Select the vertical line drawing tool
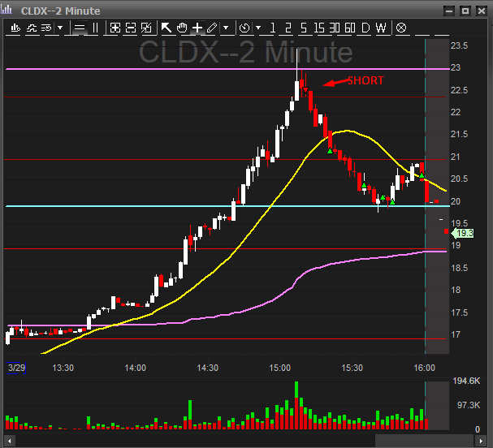This screenshot has height=448, width=493. 95,28
